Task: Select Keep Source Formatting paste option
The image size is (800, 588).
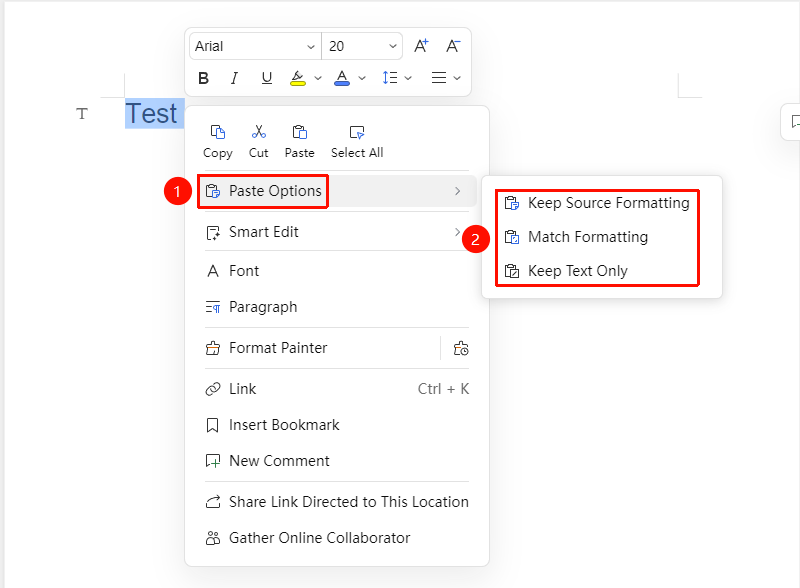Action: [x=602, y=203]
